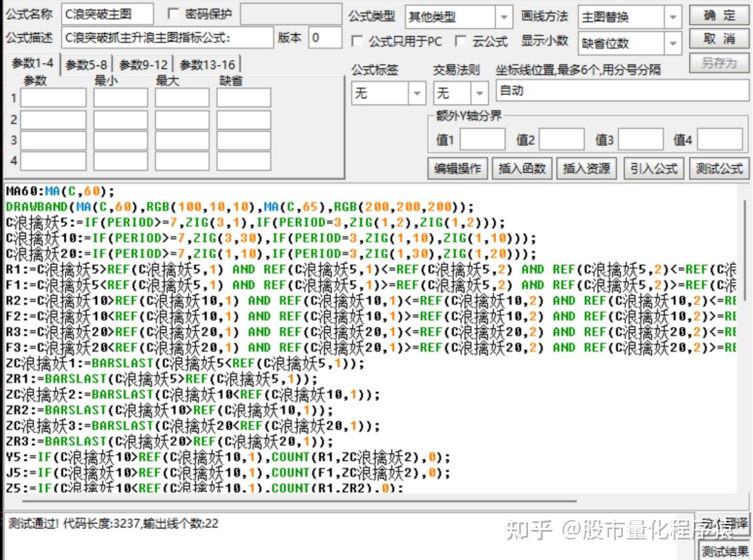Click the 取消 cancel button
The image size is (753, 560).
(719, 39)
